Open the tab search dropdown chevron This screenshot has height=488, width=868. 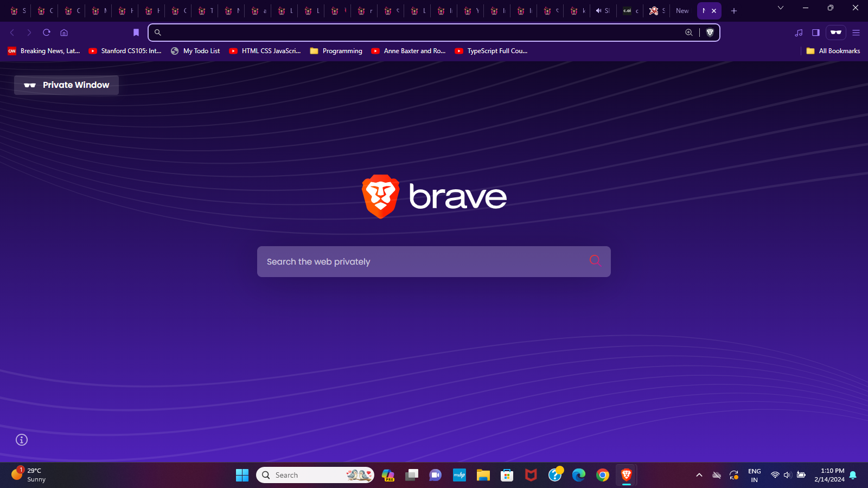[x=781, y=8]
